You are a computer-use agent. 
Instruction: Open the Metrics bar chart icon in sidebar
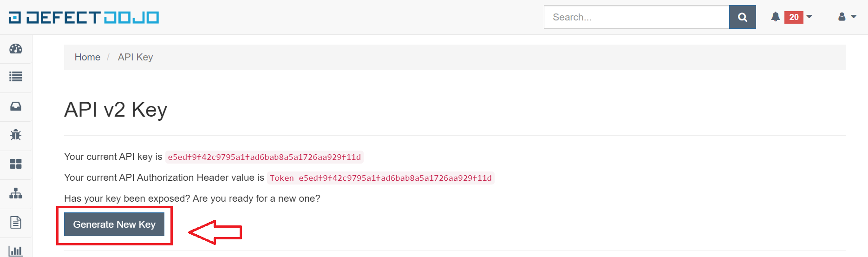[16, 251]
